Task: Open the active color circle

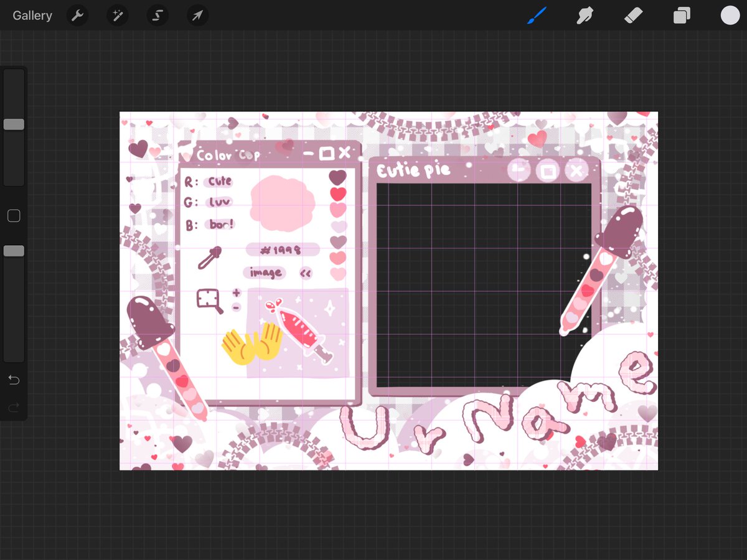Action: (x=730, y=15)
